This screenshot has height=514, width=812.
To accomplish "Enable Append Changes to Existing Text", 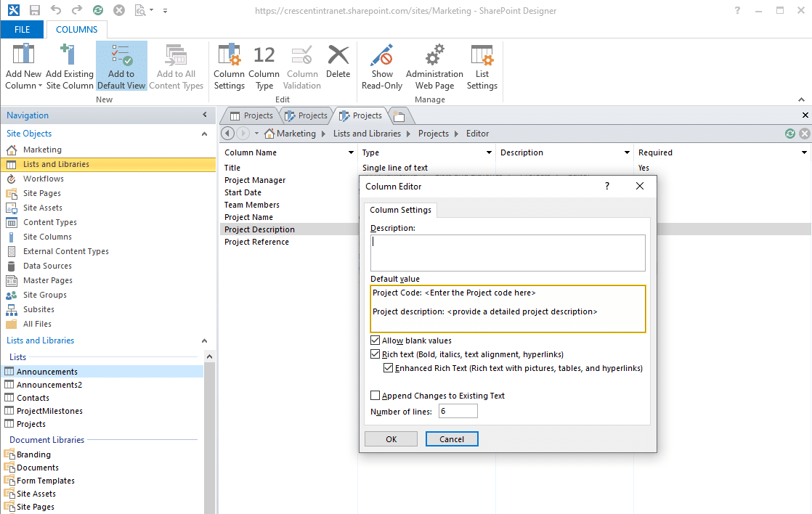I will coord(375,395).
